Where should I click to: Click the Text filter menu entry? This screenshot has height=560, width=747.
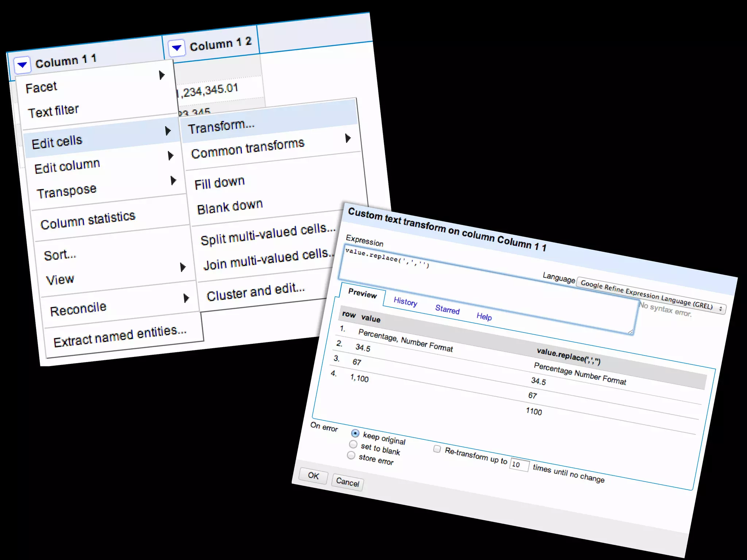coord(54,111)
